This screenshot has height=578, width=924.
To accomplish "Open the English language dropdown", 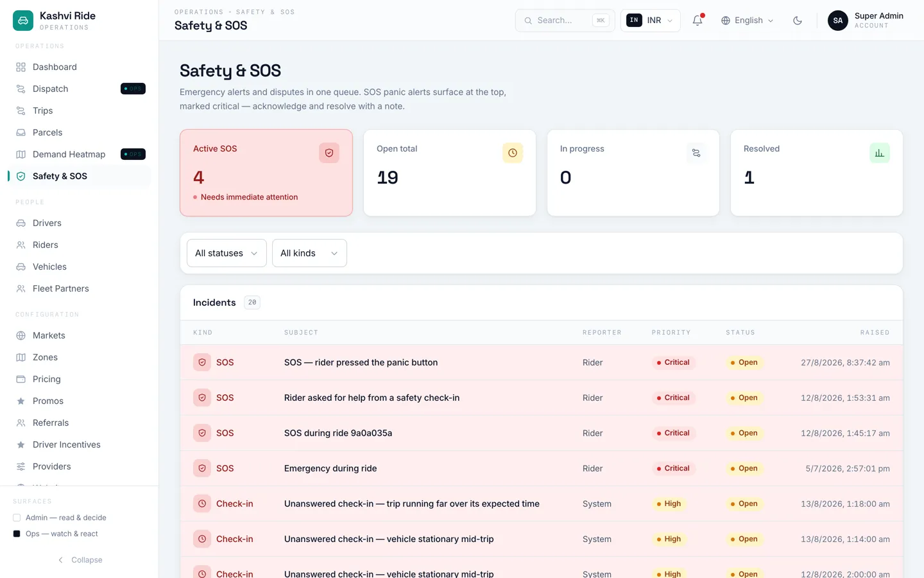I will (x=747, y=21).
